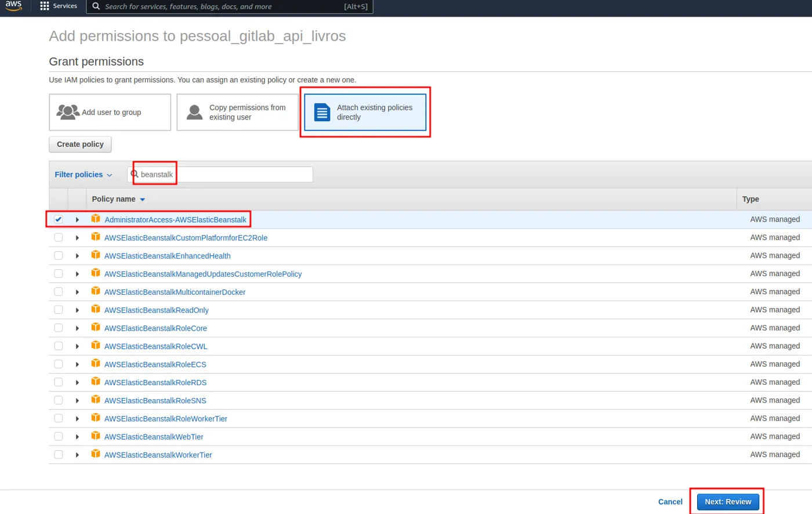This screenshot has width=812, height=514.
Task: Click the policy box icon for AWSElasticBeanstalkEnhancedHealth
Action: tap(96, 255)
